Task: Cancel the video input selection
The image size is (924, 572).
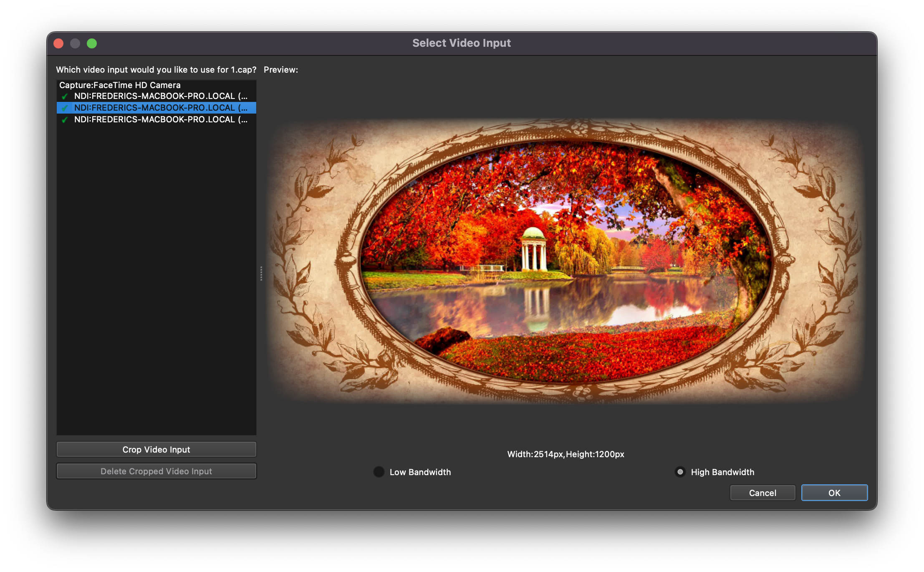Action: click(x=762, y=493)
